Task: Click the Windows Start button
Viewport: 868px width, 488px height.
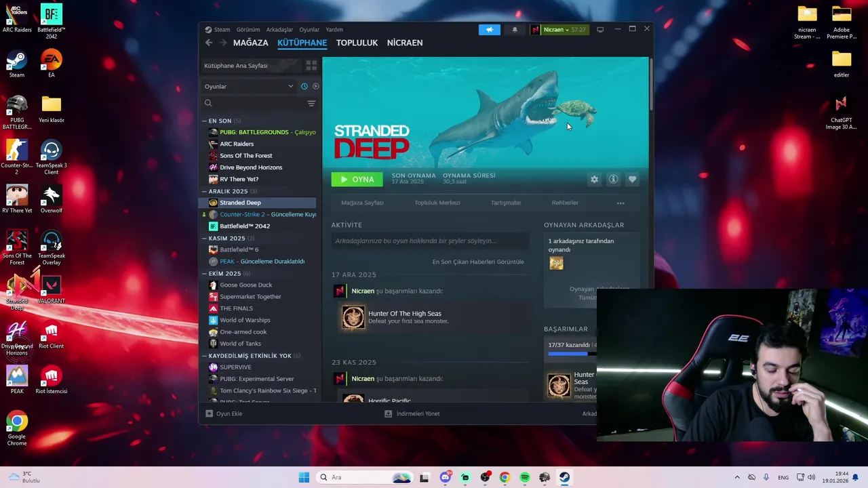Action: coord(304,477)
